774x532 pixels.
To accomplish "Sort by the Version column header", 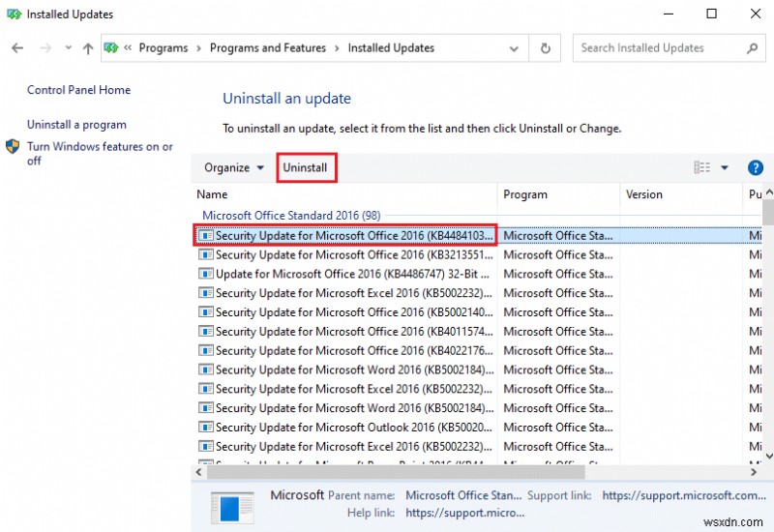I will pyautogui.click(x=681, y=194).
